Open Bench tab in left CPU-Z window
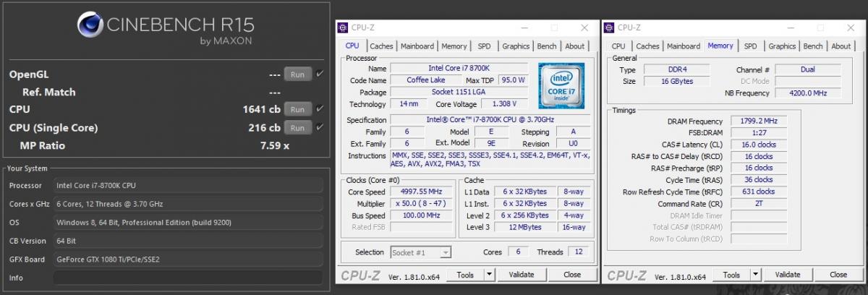Screen dimensions: 868x295 pyautogui.click(x=547, y=46)
